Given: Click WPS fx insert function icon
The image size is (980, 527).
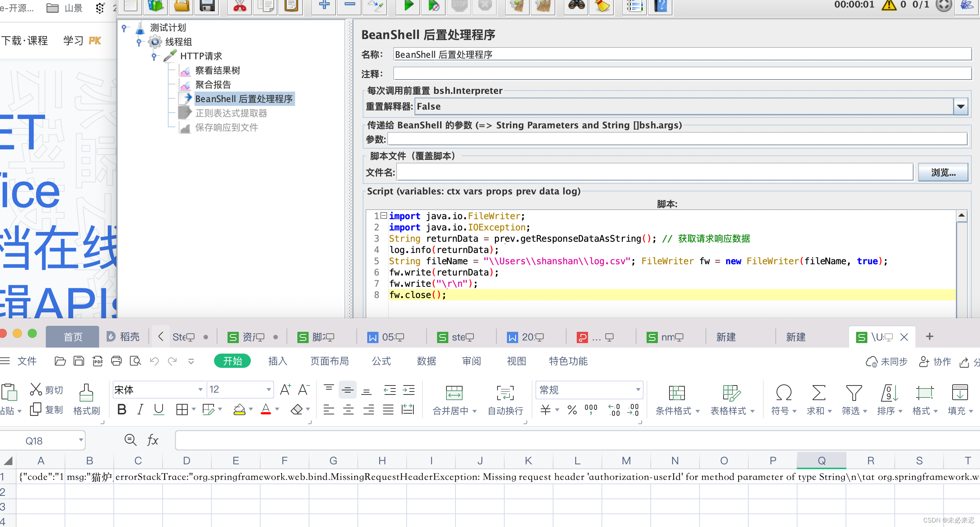Looking at the screenshot, I should point(152,440).
